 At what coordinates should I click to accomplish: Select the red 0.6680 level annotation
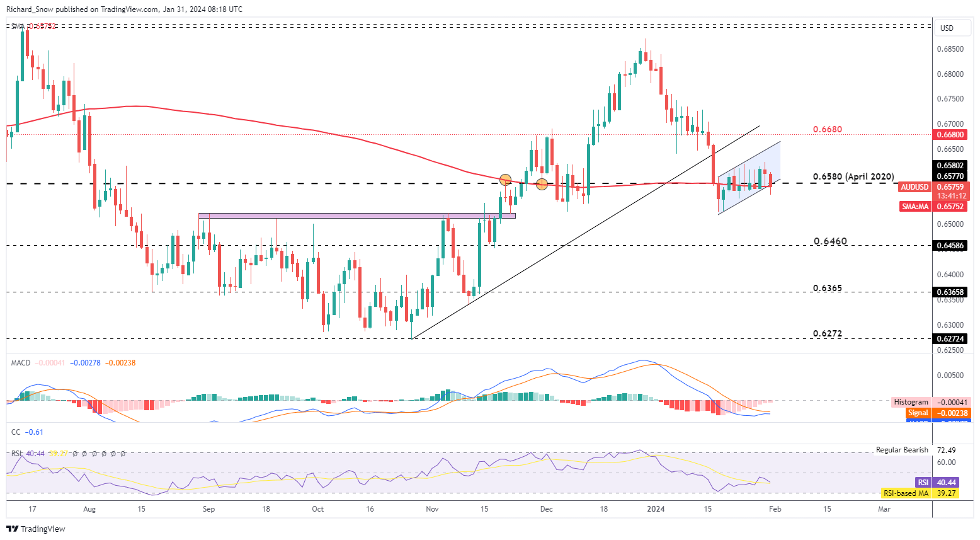[828, 129]
